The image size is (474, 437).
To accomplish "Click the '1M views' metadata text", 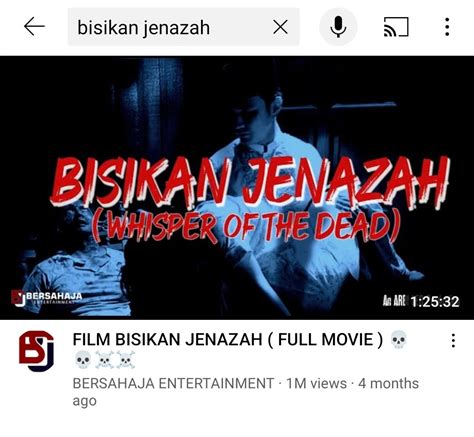I will 316,383.
